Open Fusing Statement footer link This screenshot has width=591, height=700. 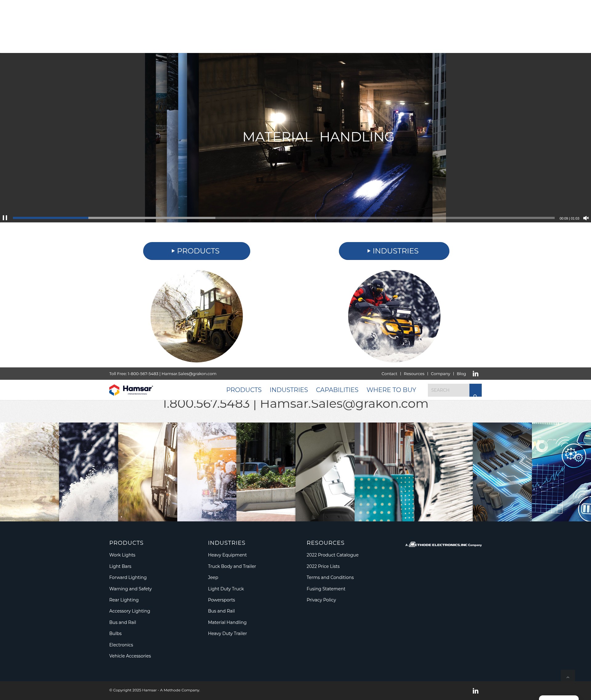tap(326, 589)
